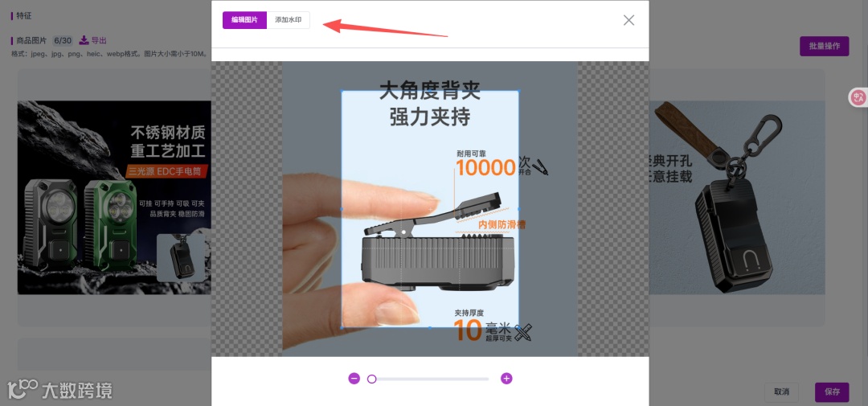Click the zoom slider track
This screenshot has height=406, width=868.
[x=430, y=379]
